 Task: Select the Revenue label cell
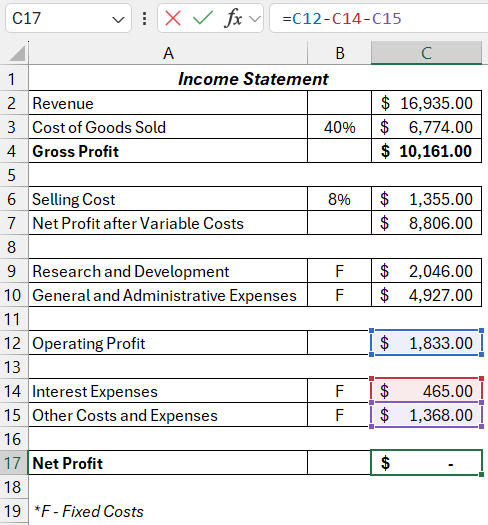pyautogui.click(x=168, y=103)
